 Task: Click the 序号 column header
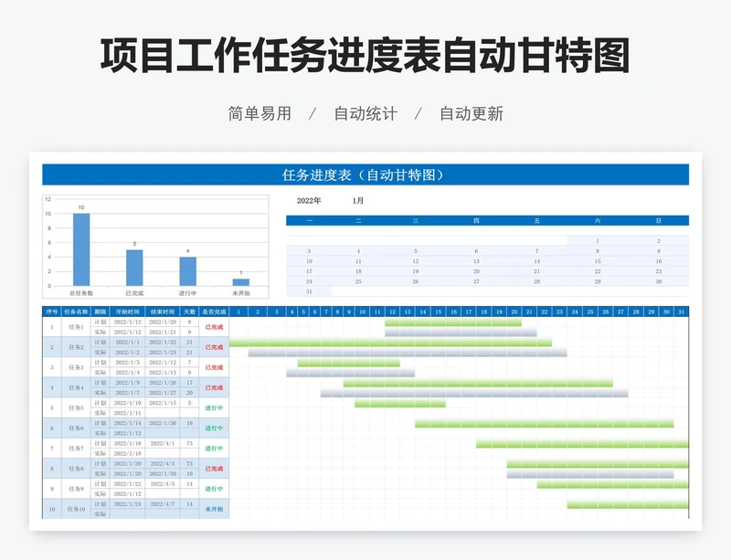tap(52, 312)
